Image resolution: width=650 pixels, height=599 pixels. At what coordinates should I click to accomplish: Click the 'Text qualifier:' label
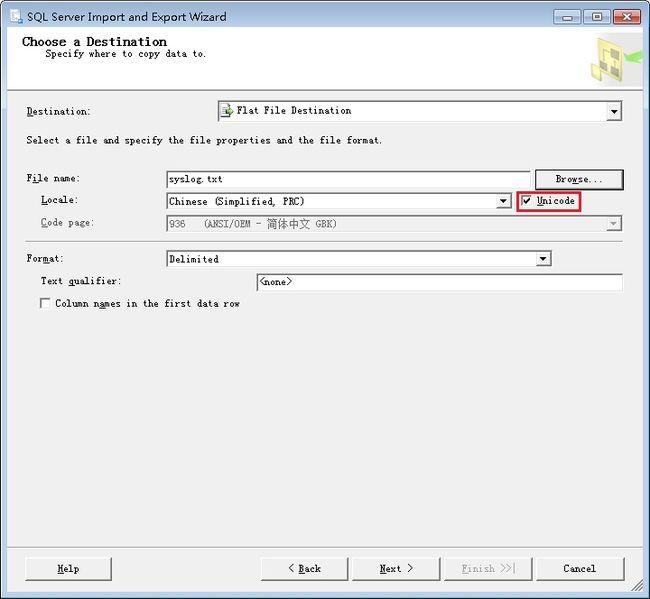(x=81, y=281)
